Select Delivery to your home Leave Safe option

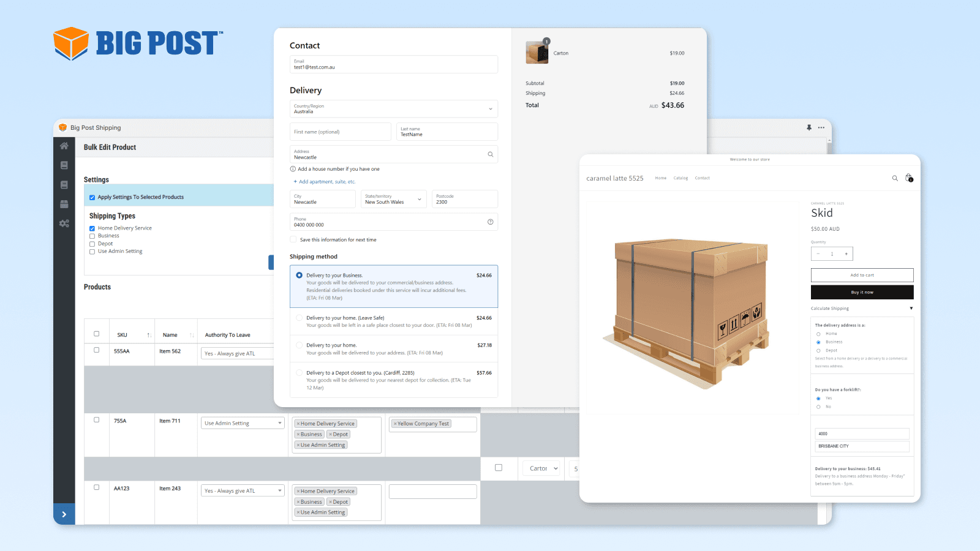pyautogui.click(x=299, y=318)
